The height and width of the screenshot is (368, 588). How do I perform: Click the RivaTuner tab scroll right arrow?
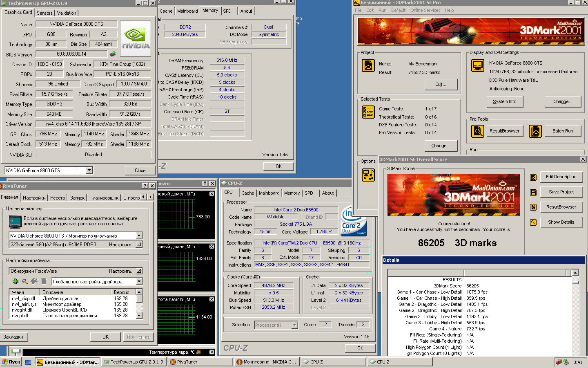point(150,197)
